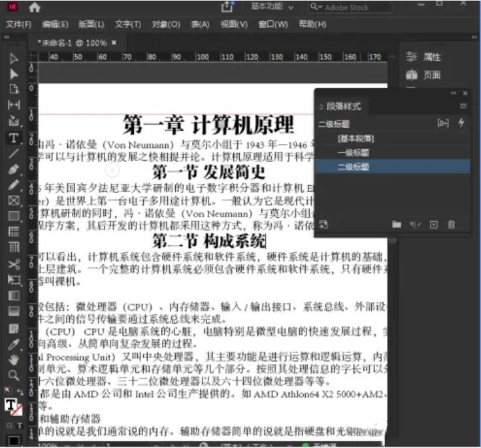The height and width of the screenshot is (448, 481).
Task: Select the Zoom tool
Action: pyautogui.click(x=13, y=375)
